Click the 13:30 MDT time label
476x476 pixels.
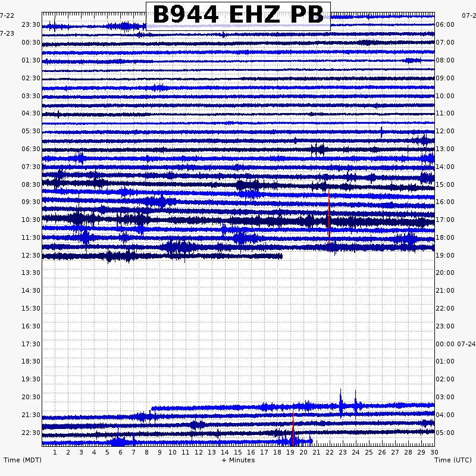coord(31,273)
